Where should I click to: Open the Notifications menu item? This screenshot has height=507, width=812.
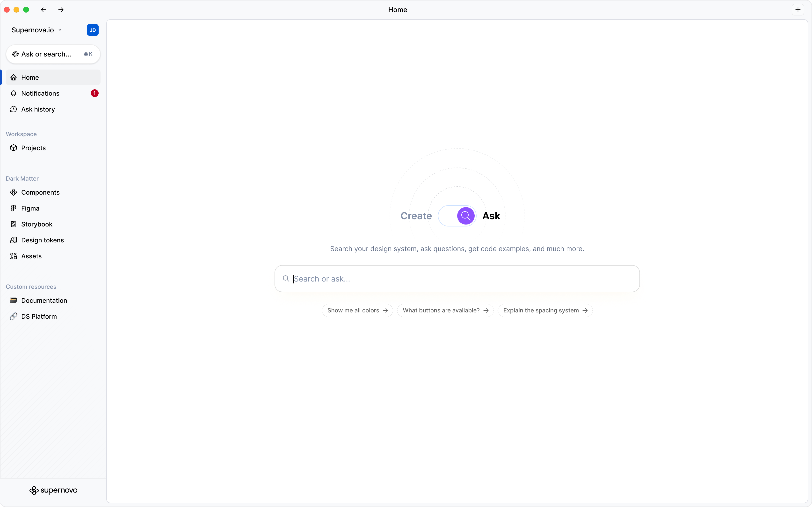tap(40, 93)
